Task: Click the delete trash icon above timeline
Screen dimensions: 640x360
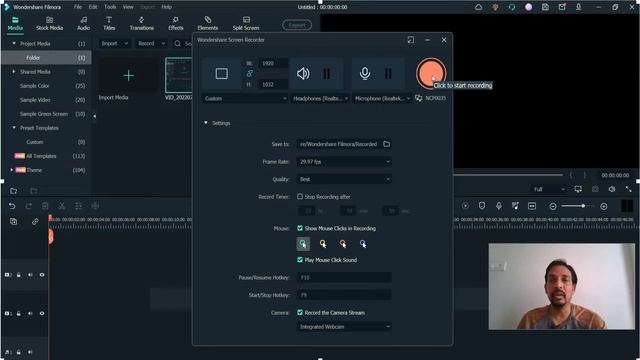Action: click(45, 206)
